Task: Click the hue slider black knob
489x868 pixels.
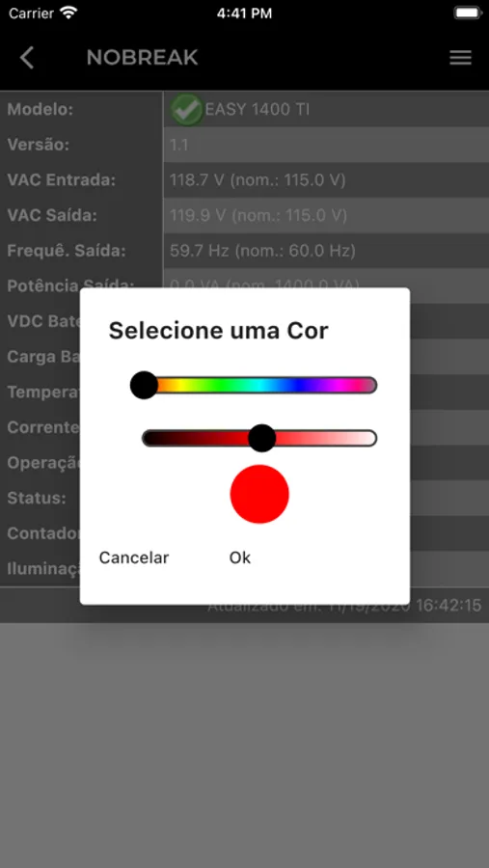Action: [x=144, y=385]
